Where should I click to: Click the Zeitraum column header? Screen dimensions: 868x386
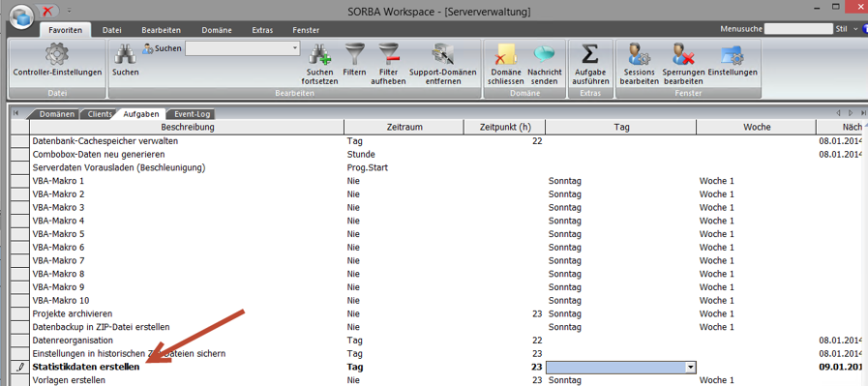click(404, 128)
